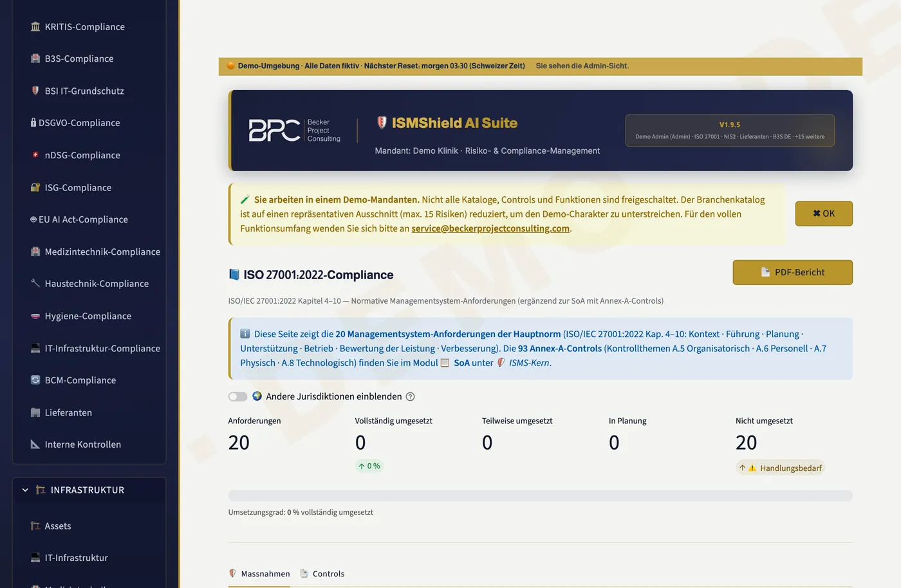This screenshot has height=588, width=901.
Task: Click the BSI IT-Grundschutz shield icon
Action: pos(35,91)
